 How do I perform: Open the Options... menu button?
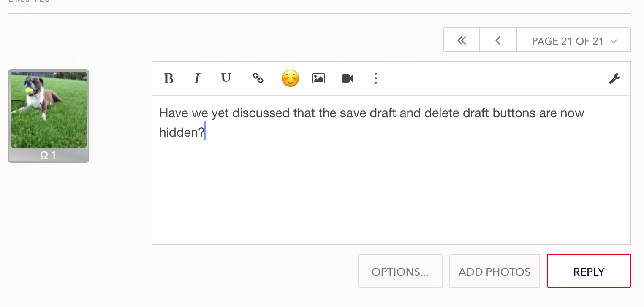[400, 272]
